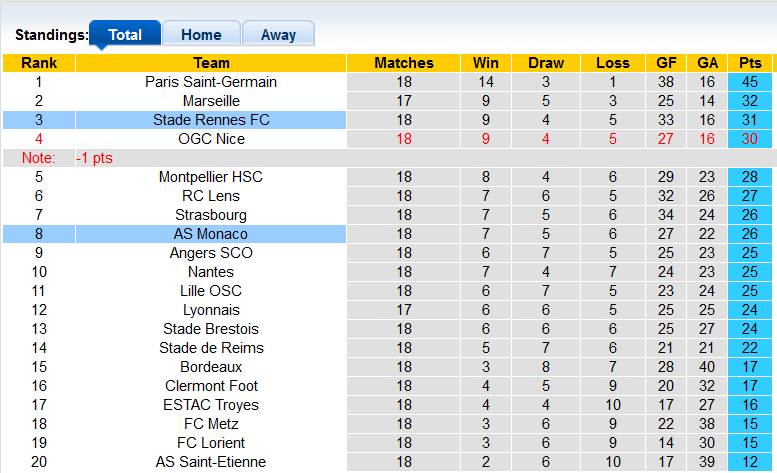Click the Win column header

coord(486,63)
